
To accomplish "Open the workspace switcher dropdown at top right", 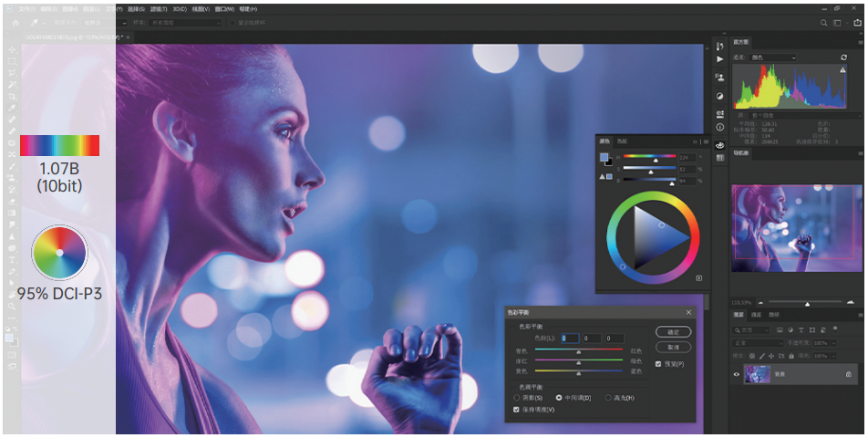I will click(x=840, y=23).
